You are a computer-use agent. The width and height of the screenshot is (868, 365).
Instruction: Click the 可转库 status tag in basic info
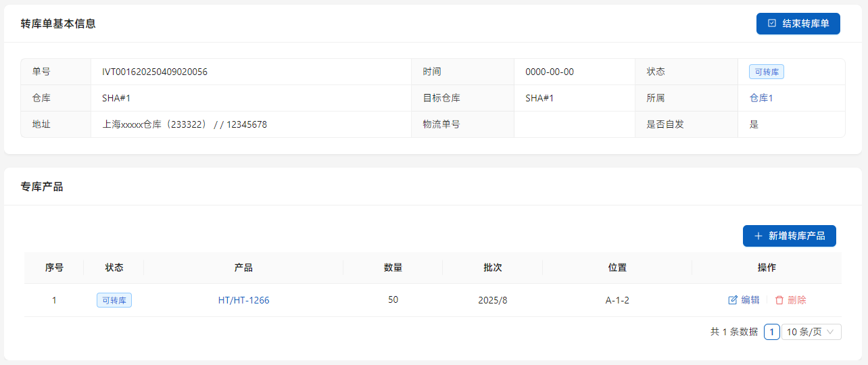pos(766,72)
